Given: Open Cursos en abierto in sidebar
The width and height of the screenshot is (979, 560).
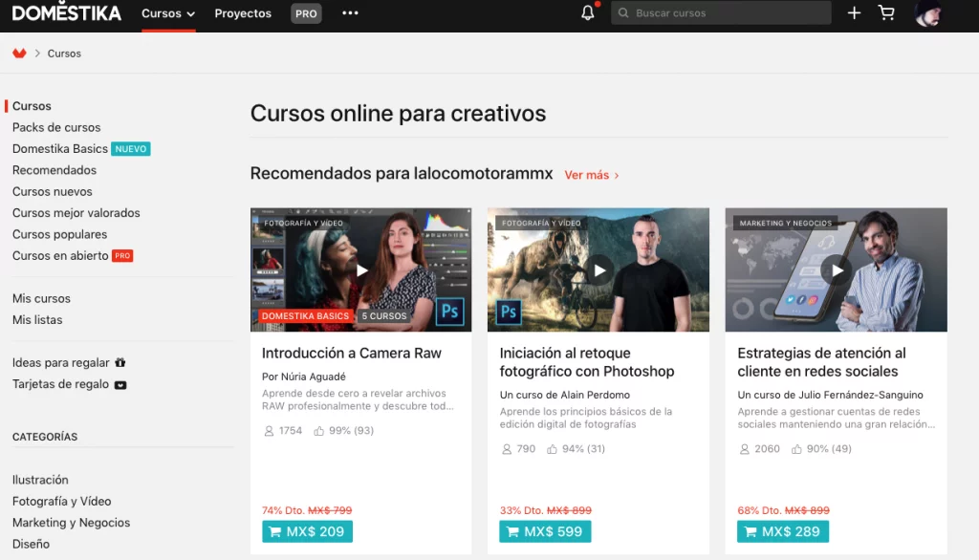Looking at the screenshot, I should pyautogui.click(x=60, y=255).
